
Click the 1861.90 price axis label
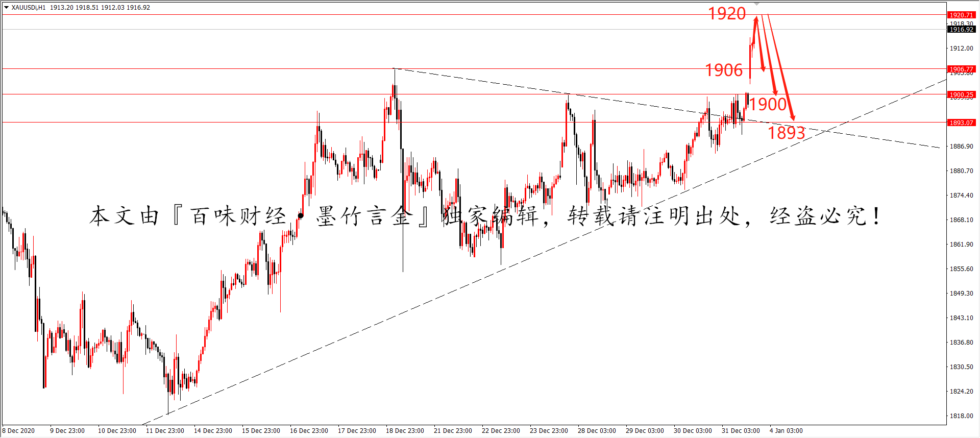(961, 245)
